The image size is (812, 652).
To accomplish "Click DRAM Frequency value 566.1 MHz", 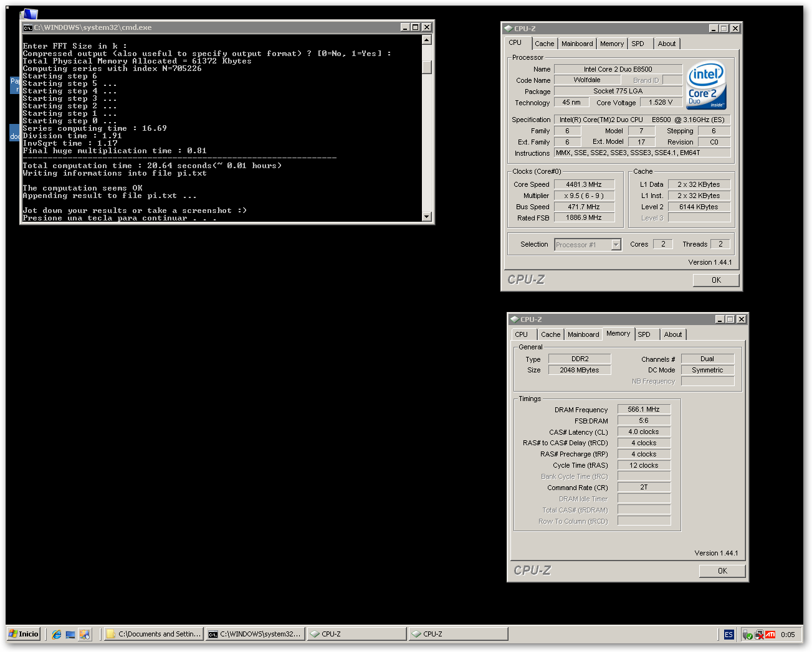I will coord(644,409).
